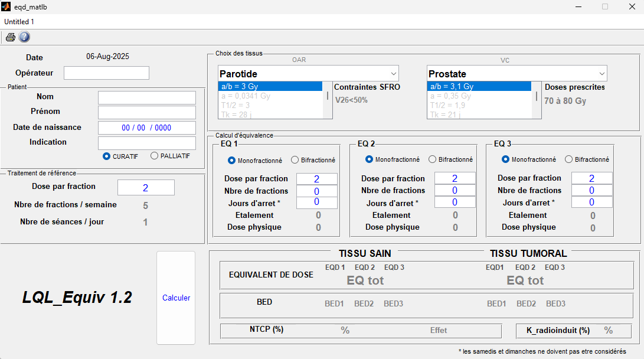The height and width of the screenshot is (359, 644).
Task: Select 'T1/2 = 1,9' in VC list
Action: click(479, 105)
